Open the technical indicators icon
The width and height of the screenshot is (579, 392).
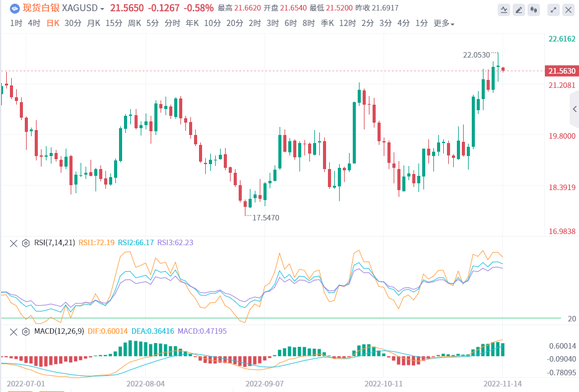(503, 10)
